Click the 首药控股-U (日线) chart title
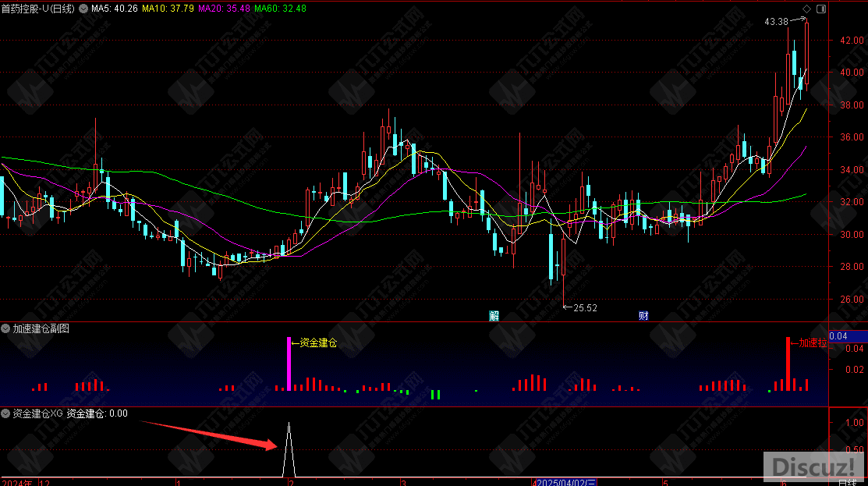This screenshot has width=868, height=486. tap(38, 9)
